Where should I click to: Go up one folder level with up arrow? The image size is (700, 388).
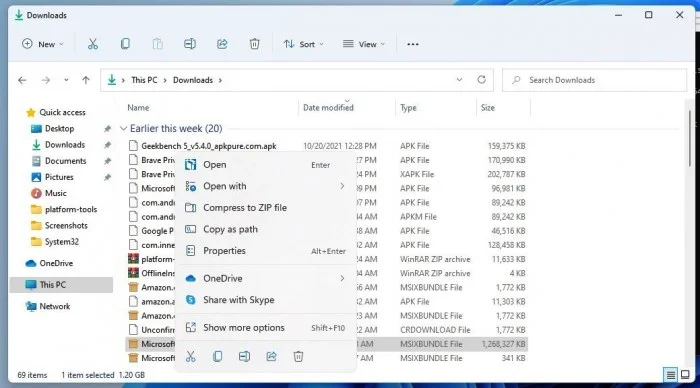click(86, 80)
